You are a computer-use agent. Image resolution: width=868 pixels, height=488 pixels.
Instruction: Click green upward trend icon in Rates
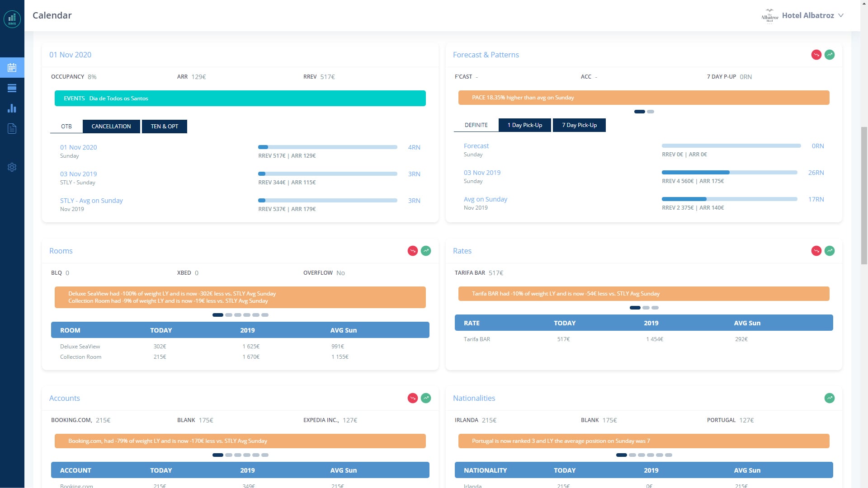[x=829, y=251]
